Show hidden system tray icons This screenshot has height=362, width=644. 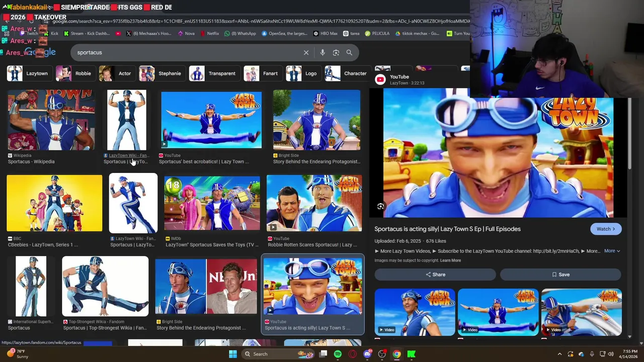[x=559, y=354]
